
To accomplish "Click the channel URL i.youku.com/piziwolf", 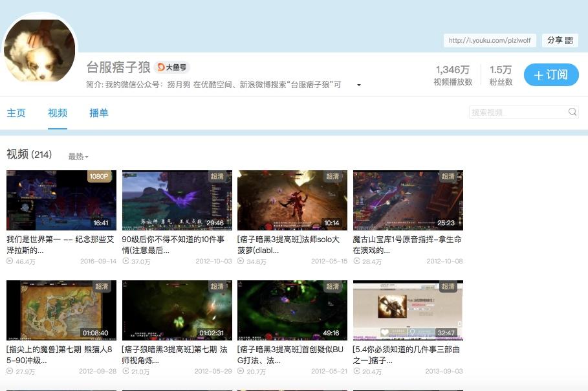I will pos(490,40).
